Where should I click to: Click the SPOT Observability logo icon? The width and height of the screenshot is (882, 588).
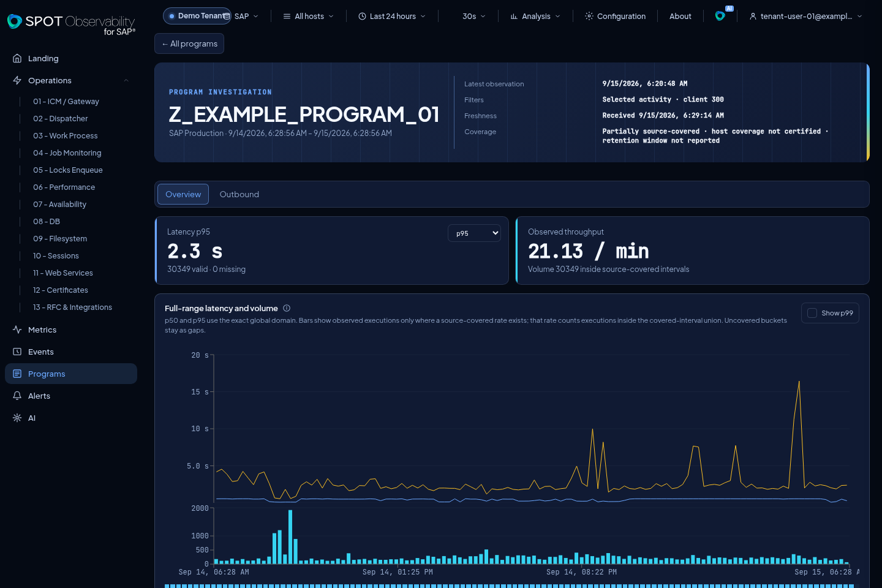[15, 21]
